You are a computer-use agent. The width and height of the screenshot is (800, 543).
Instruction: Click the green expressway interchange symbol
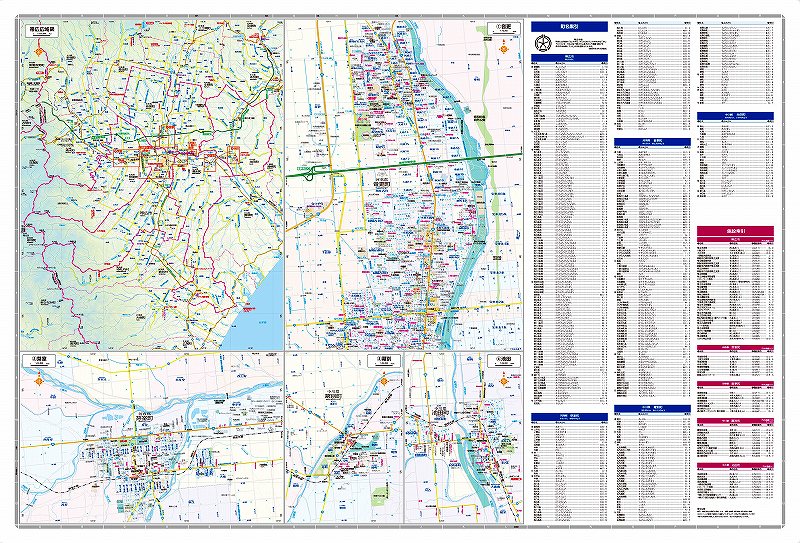click(x=318, y=174)
